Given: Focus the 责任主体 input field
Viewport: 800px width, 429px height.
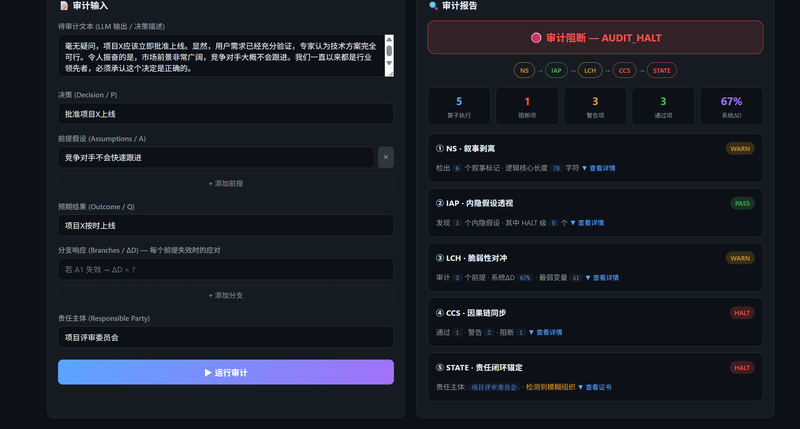Looking at the screenshot, I should (x=226, y=337).
